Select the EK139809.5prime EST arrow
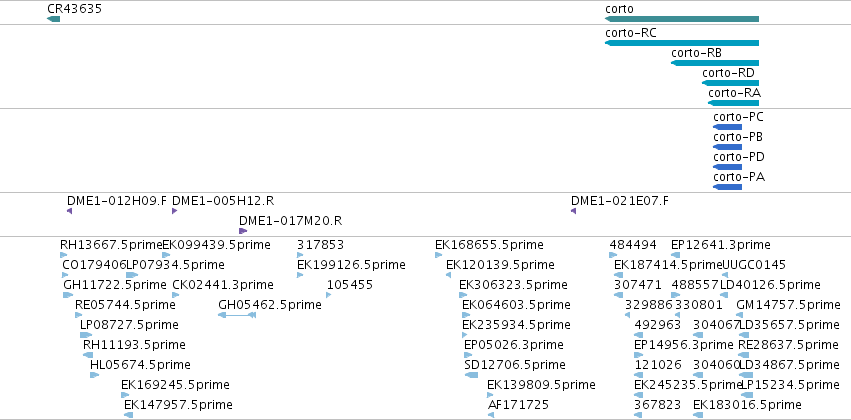 [x=490, y=396]
